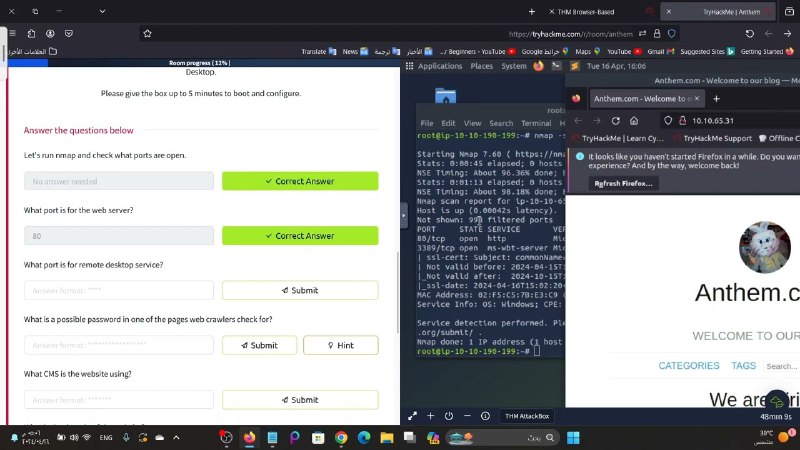
Task: Focus CMS answer input field
Action: pyautogui.click(x=119, y=400)
